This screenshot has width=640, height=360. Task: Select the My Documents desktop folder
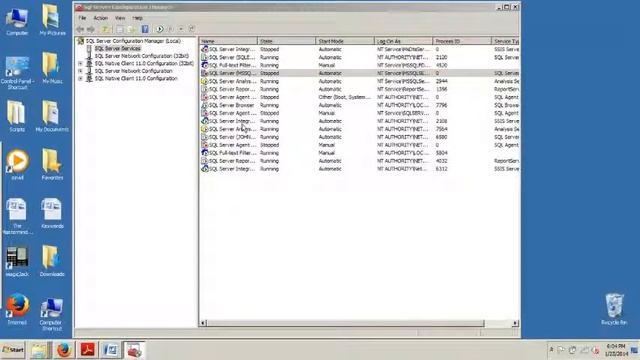(x=52, y=116)
